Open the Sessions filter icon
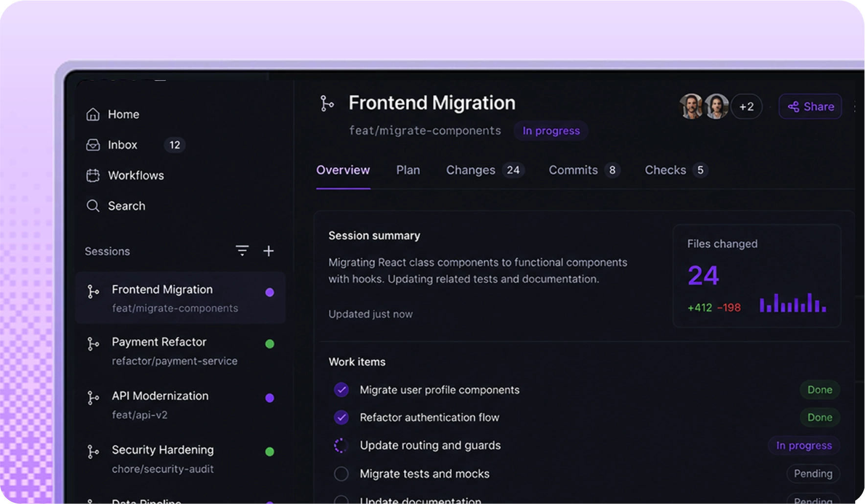The image size is (865, 504). click(242, 251)
